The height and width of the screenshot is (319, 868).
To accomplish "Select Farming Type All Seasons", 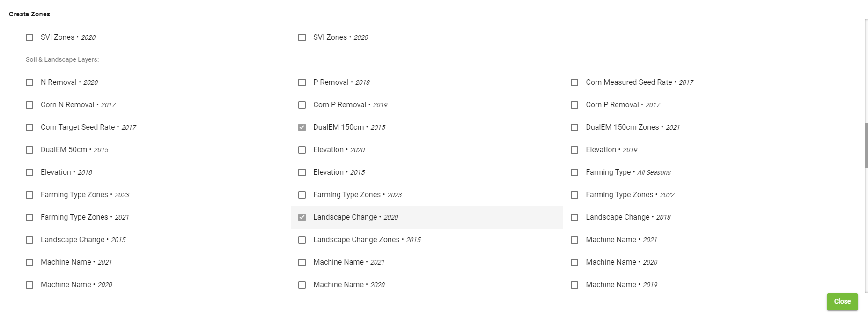I will [x=574, y=172].
